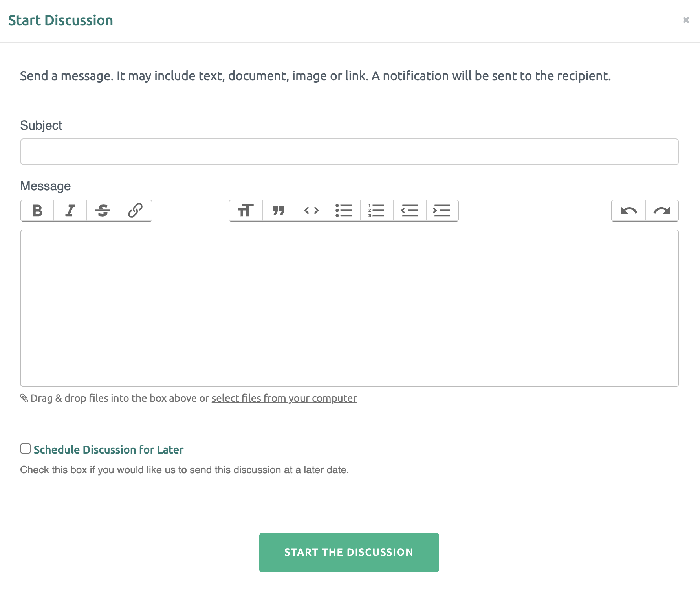Click the paperclip attachment icon

[x=24, y=398]
